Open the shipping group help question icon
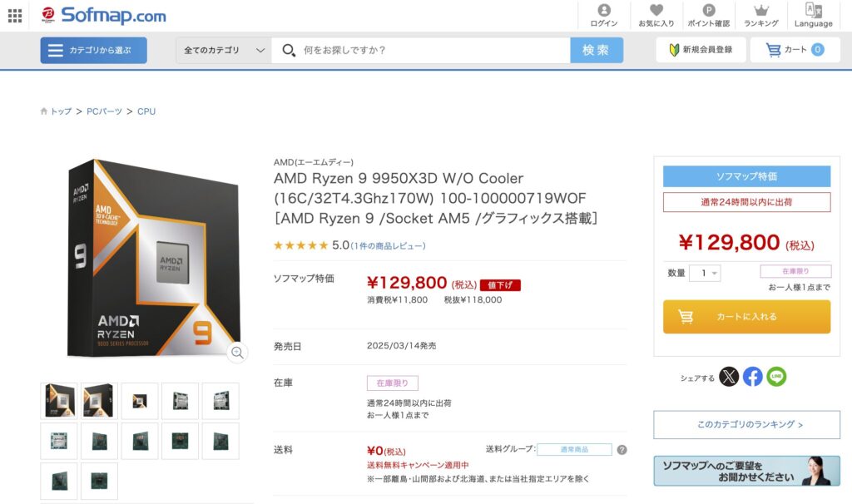This screenshot has height=504, width=852. pyautogui.click(x=622, y=450)
